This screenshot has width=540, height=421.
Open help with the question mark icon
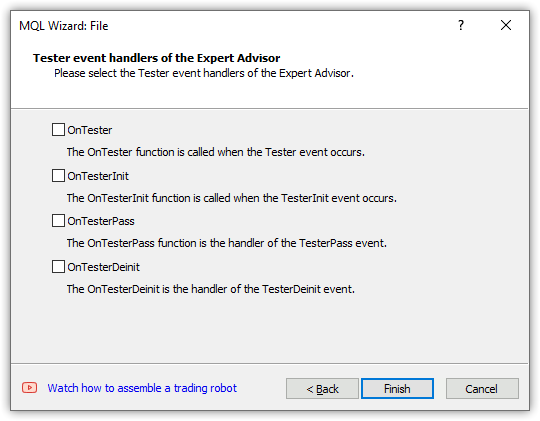click(461, 25)
